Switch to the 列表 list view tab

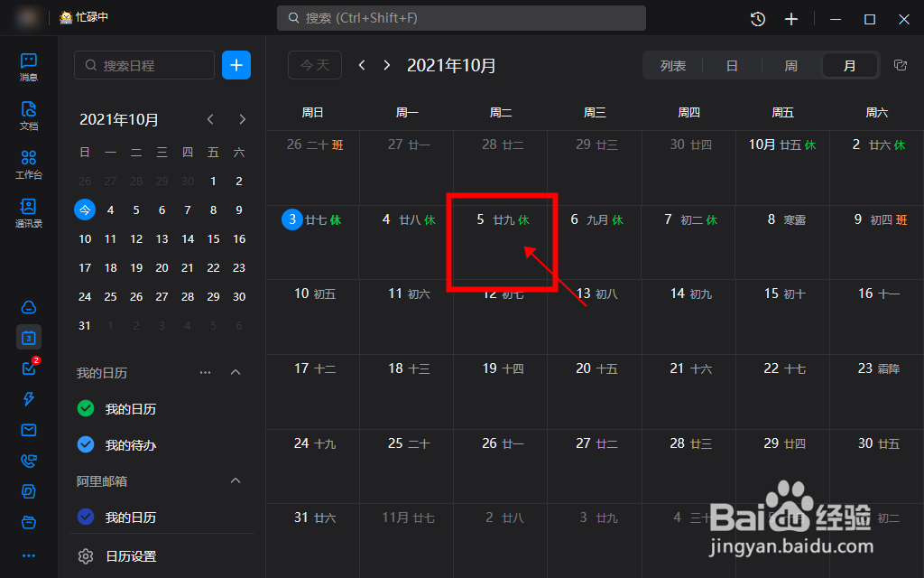673,65
